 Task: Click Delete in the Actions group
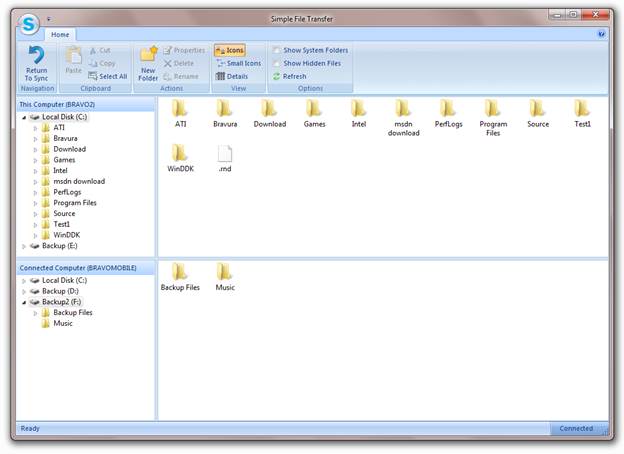coord(179,63)
